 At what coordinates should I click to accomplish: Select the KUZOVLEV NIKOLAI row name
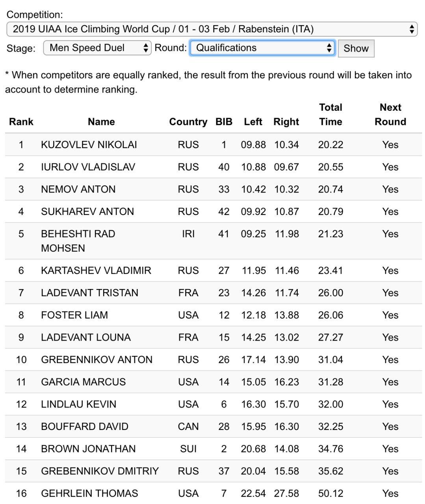89,145
